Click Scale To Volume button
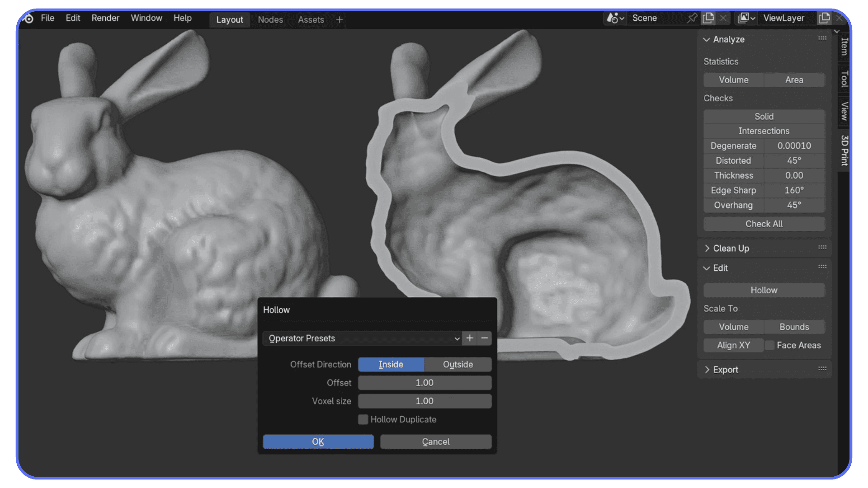 [734, 327]
